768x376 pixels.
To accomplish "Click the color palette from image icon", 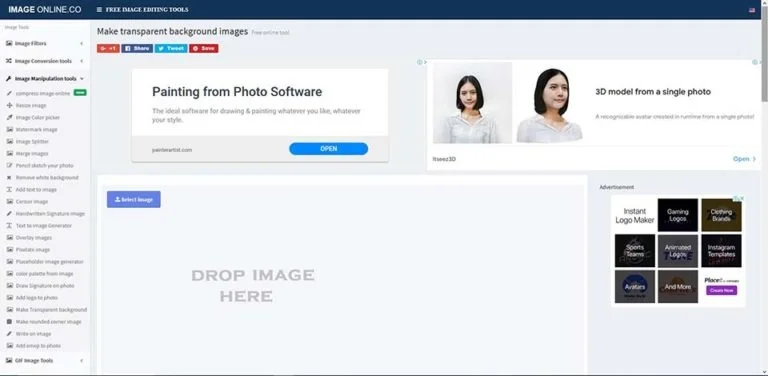I will coord(9,274).
